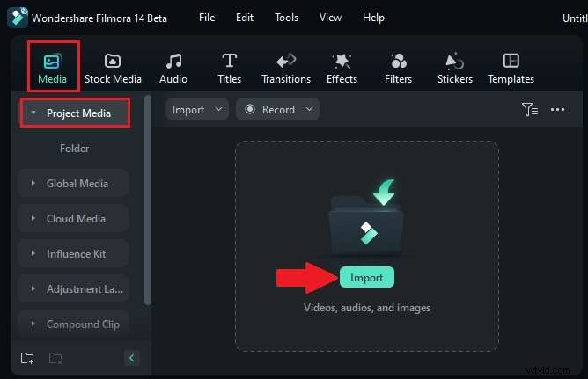Expand the Compound Clip arrow

33,324
